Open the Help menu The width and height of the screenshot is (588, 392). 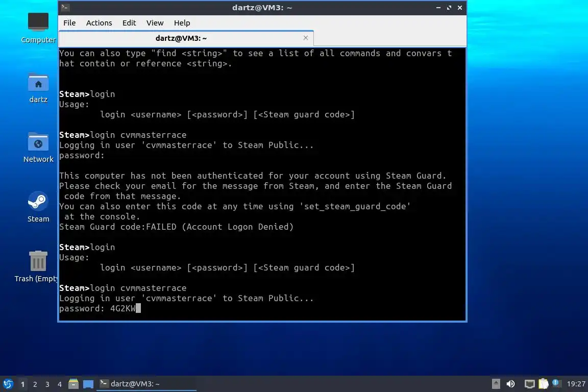[182, 23]
